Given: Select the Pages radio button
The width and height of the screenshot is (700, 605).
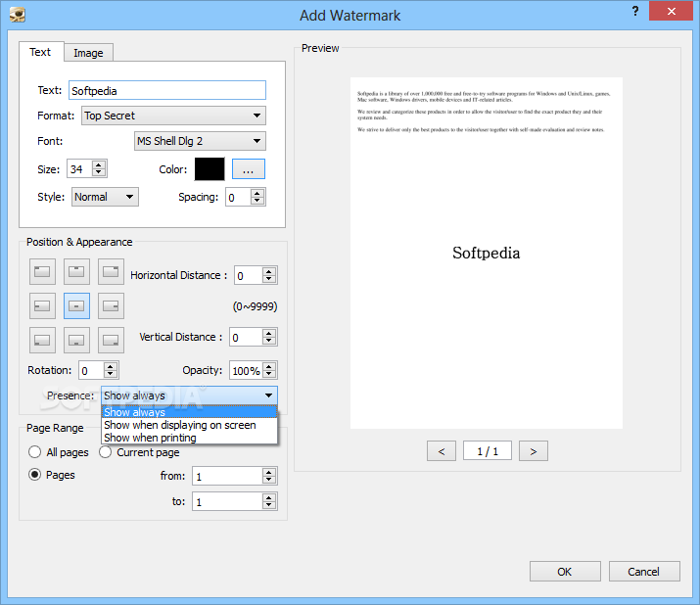Looking at the screenshot, I should pyautogui.click(x=35, y=474).
